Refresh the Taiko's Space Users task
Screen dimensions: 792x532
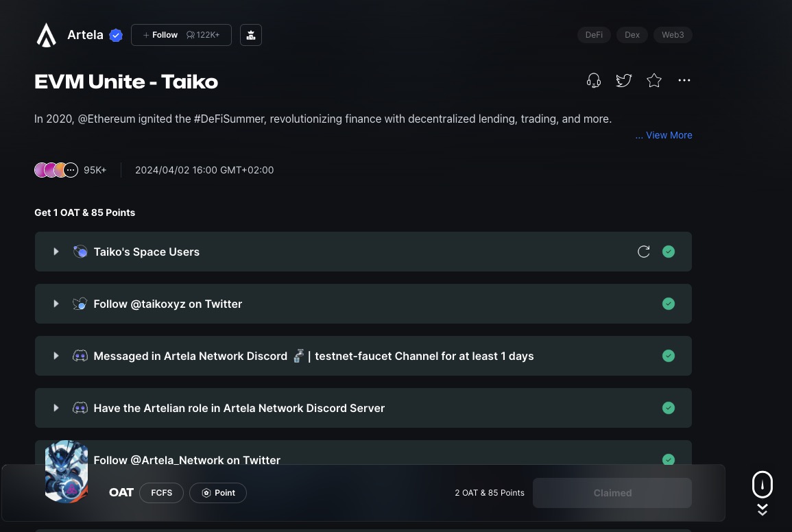643,252
